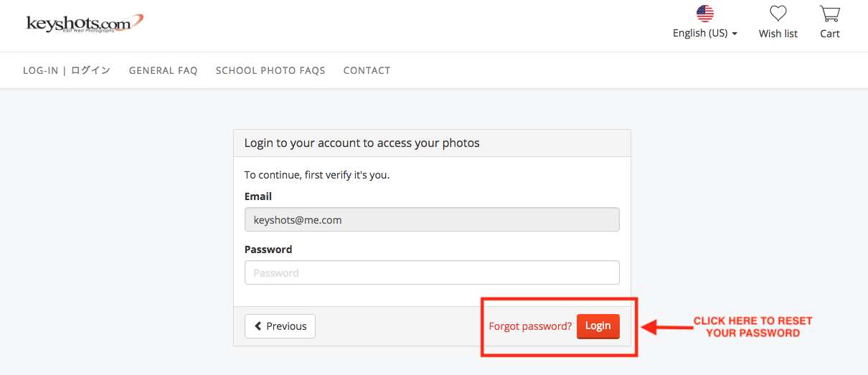
Task: Click the US flag icon
Action: pos(705,14)
